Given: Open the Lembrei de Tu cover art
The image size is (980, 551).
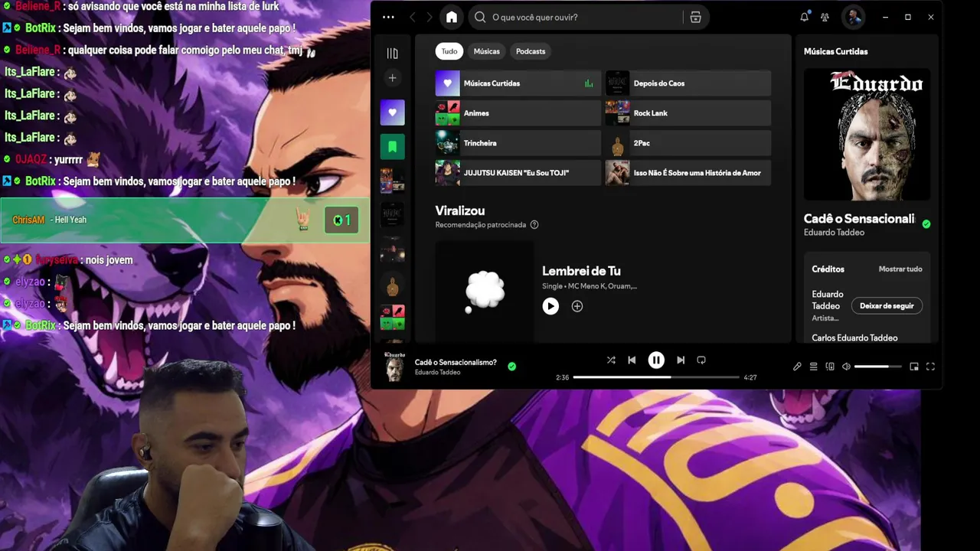Looking at the screenshot, I should [485, 292].
